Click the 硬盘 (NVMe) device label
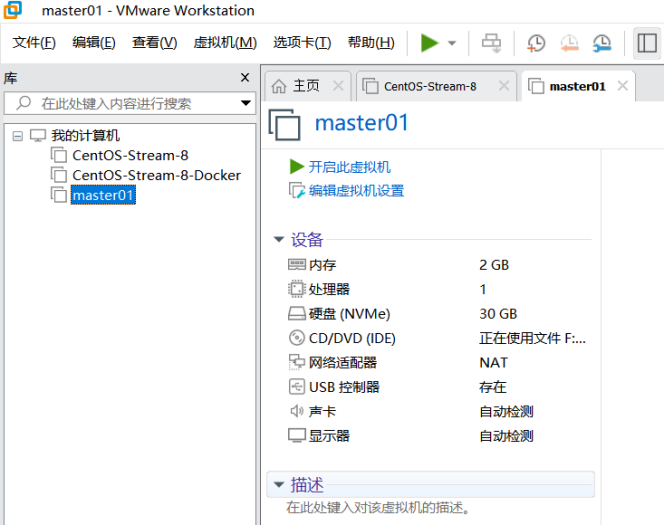The width and height of the screenshot is (664, 526). 349,314
